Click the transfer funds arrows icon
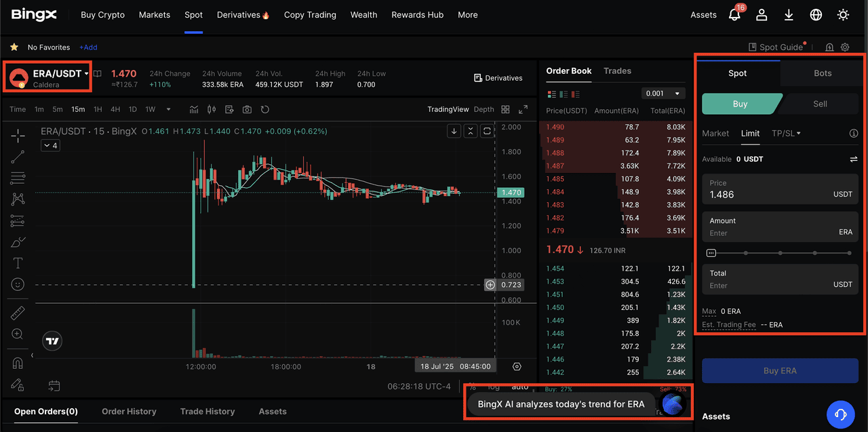 [x=853, y=159]
